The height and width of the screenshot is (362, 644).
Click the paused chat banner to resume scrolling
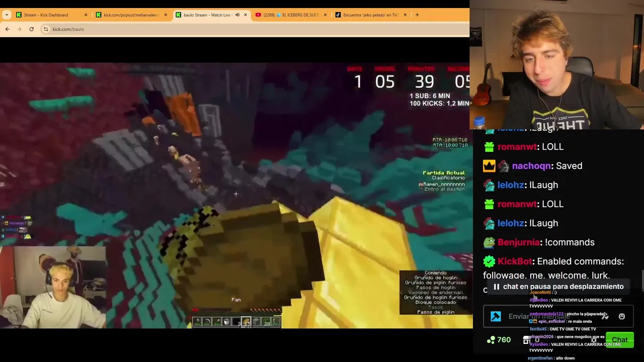(558, 287)
